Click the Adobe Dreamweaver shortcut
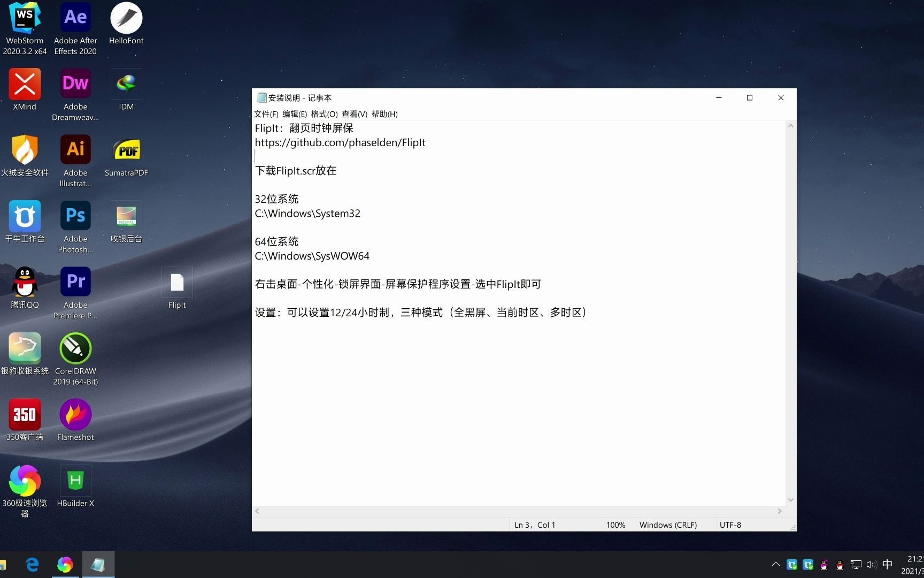 click(75, 95)
